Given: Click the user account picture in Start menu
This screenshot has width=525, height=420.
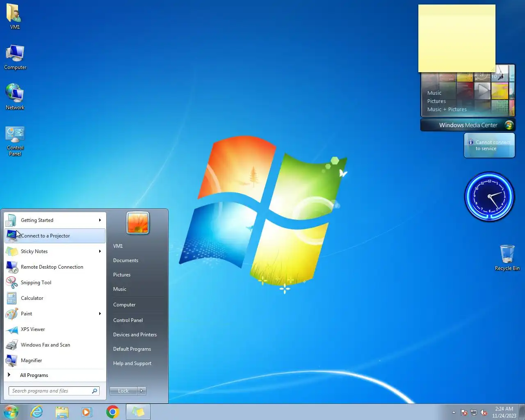Looking at the screenshot, I should pos(138,223).
